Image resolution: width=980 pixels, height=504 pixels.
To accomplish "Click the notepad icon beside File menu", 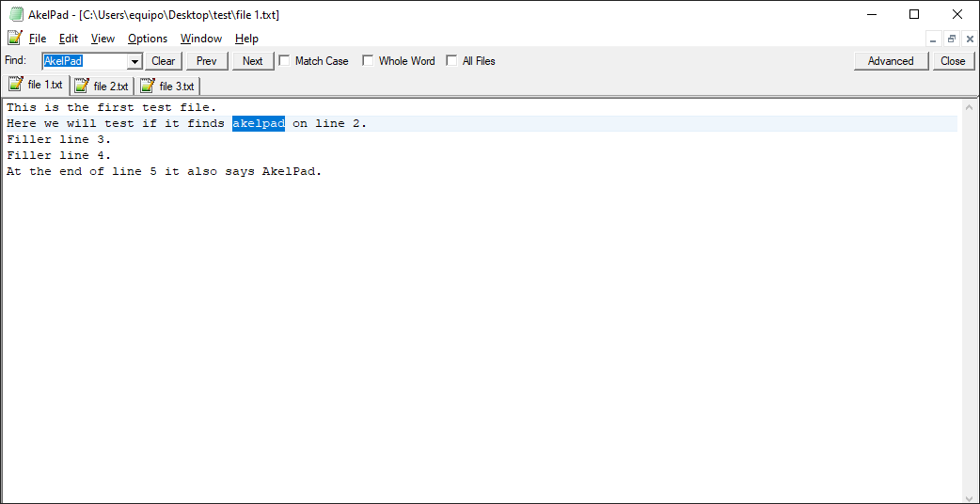I will click(x=15, y=39).
